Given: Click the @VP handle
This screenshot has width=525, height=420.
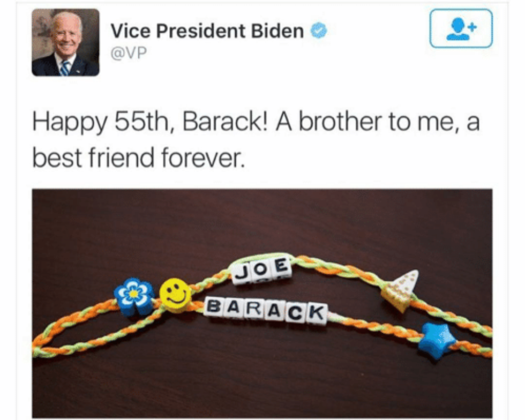Looking at the screenshot, I should click(x=129, y=53).
